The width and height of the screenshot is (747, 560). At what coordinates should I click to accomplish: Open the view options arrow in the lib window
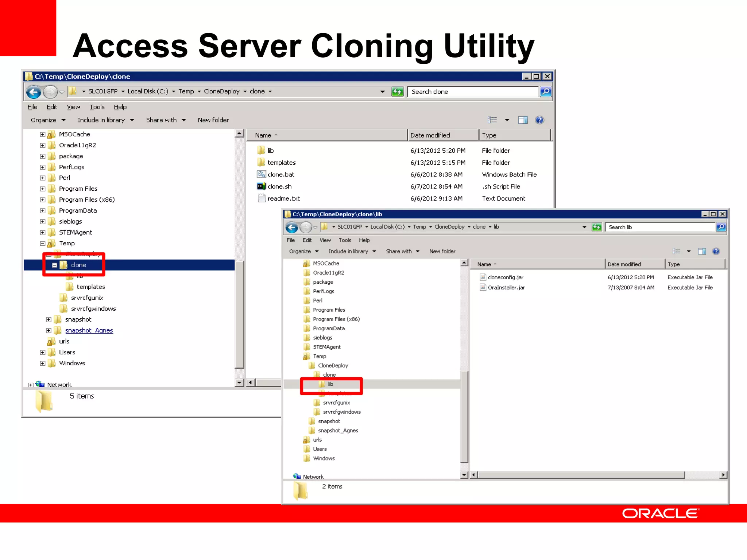tap(689, 251)
